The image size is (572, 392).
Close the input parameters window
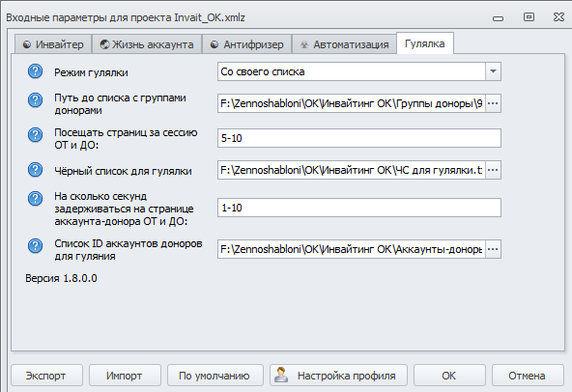coord(558,16)
